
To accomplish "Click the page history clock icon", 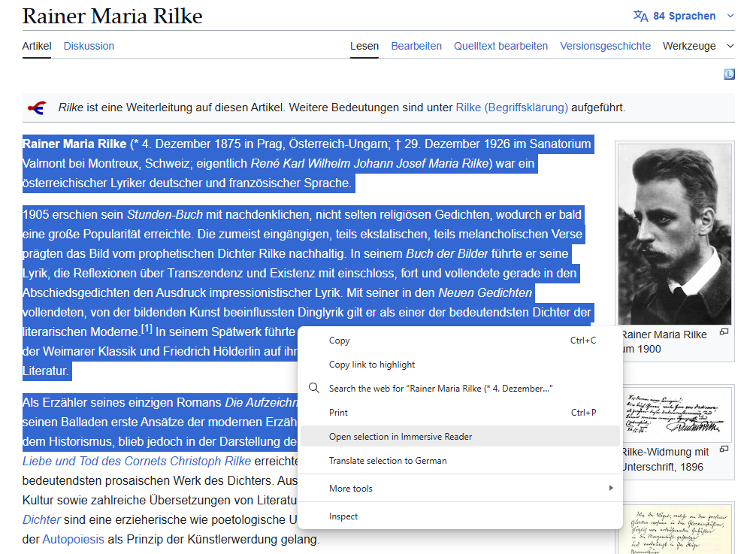I will tap(729, 74).
